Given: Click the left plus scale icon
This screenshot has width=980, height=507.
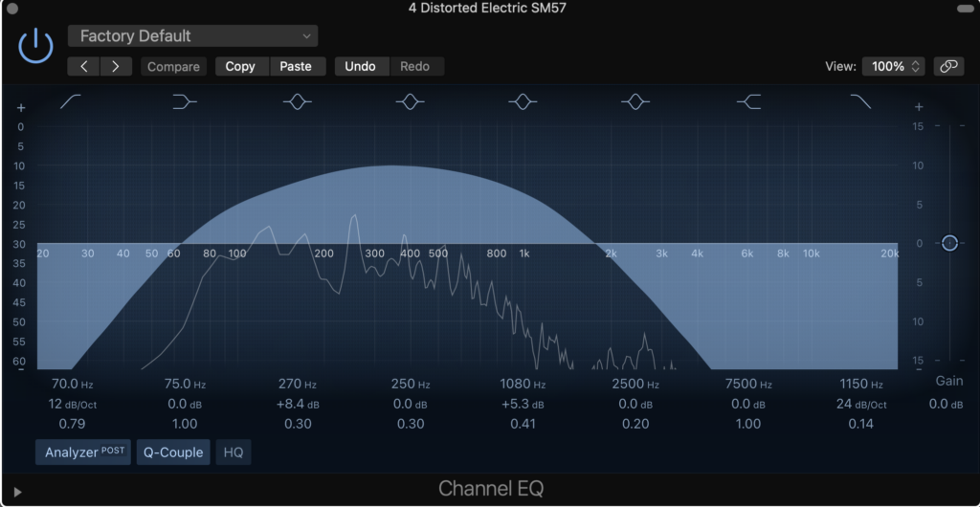Looking at the screenshot, I should point(21,108).
